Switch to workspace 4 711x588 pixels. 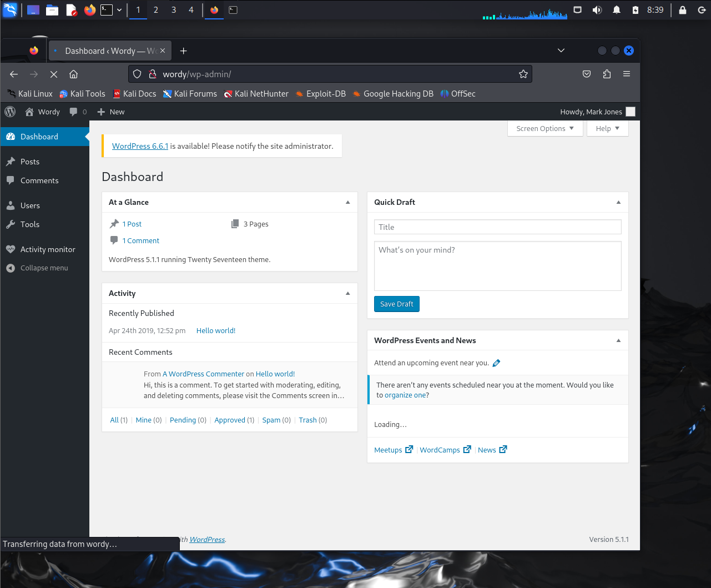point(191,10)
